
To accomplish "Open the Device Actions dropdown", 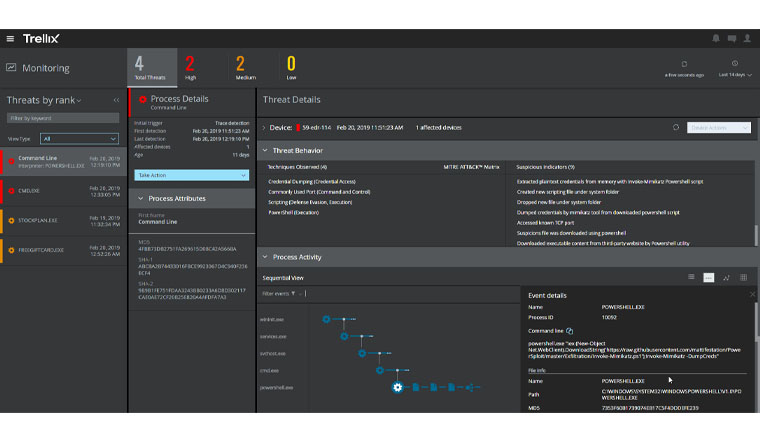I will coord(719,128).
